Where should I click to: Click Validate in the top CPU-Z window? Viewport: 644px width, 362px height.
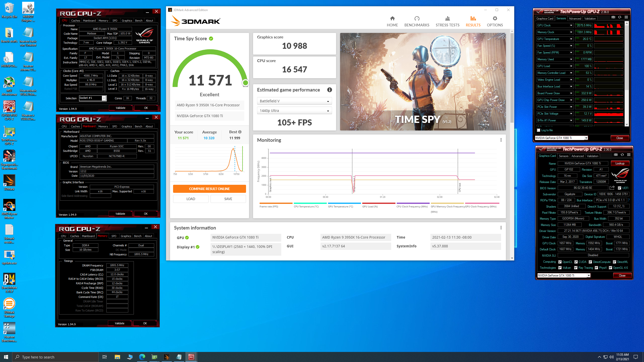120,108
